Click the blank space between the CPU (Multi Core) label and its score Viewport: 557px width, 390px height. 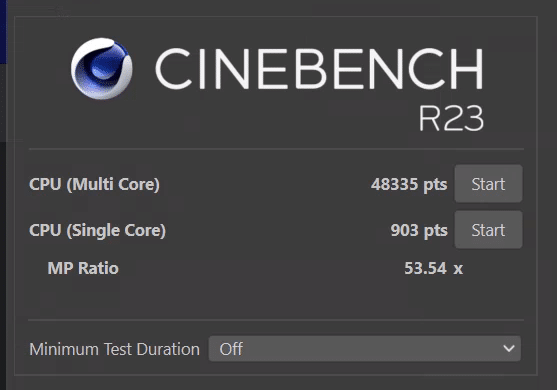[x=265, y=184]
